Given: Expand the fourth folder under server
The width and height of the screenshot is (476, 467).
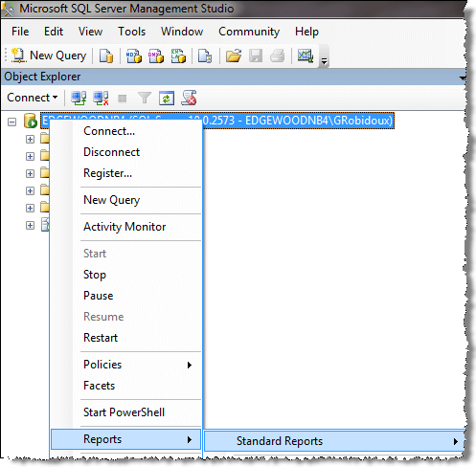Looking at the screenshot, I should point(30,190).
